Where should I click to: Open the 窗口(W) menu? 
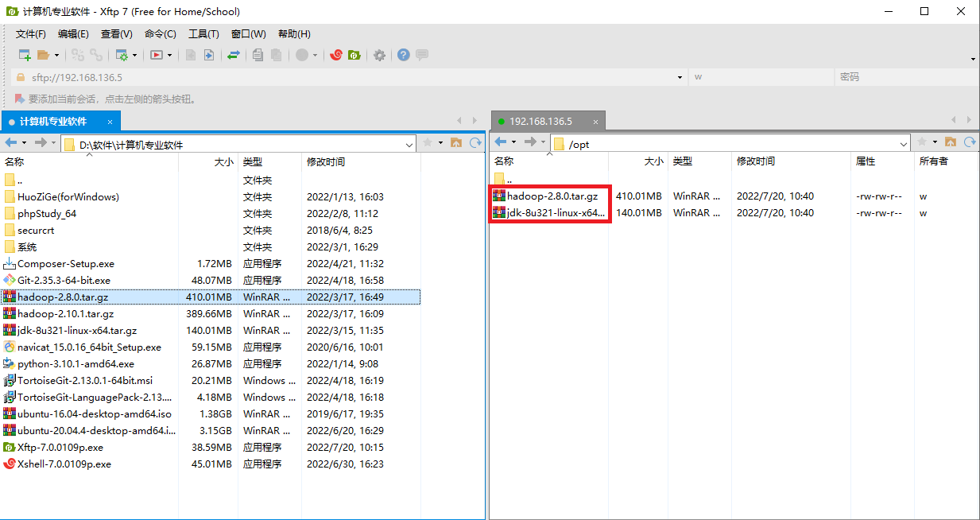coord(249,34)
